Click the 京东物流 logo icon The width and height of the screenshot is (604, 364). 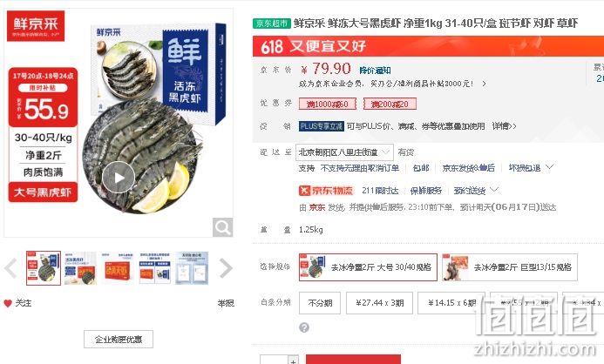click(x=305, y=191)
